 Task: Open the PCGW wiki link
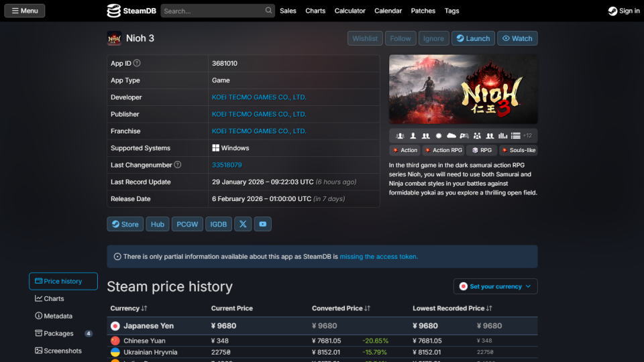[187, 224]
